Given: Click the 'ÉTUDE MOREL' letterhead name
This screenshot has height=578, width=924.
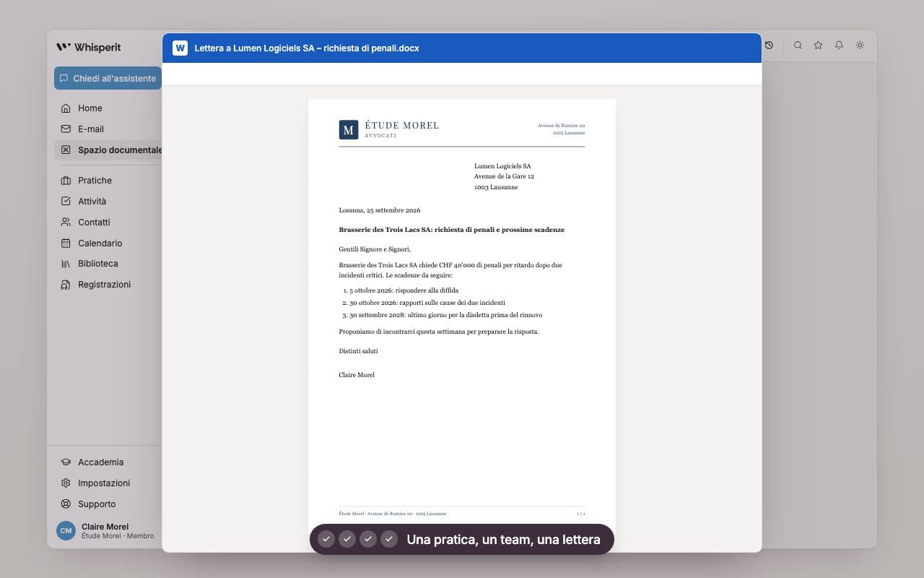Looking at the screenshot, I should (402, 126).
